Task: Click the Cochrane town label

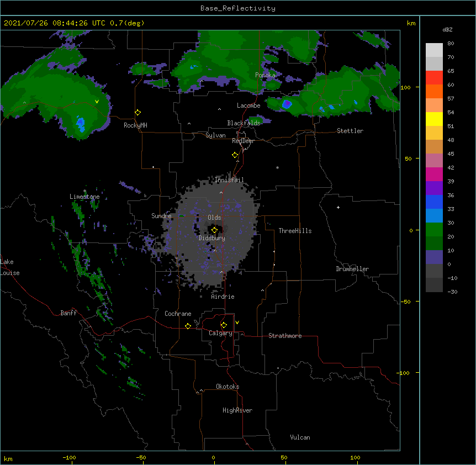Action: (178, 314)
